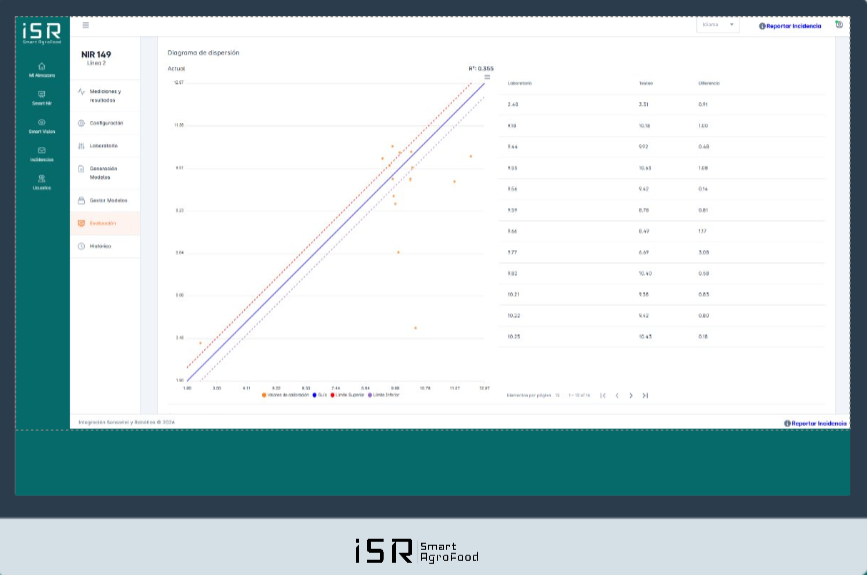Open the Idioma language dropdown
Screen dimensions: 867x575
pos(718,25)
